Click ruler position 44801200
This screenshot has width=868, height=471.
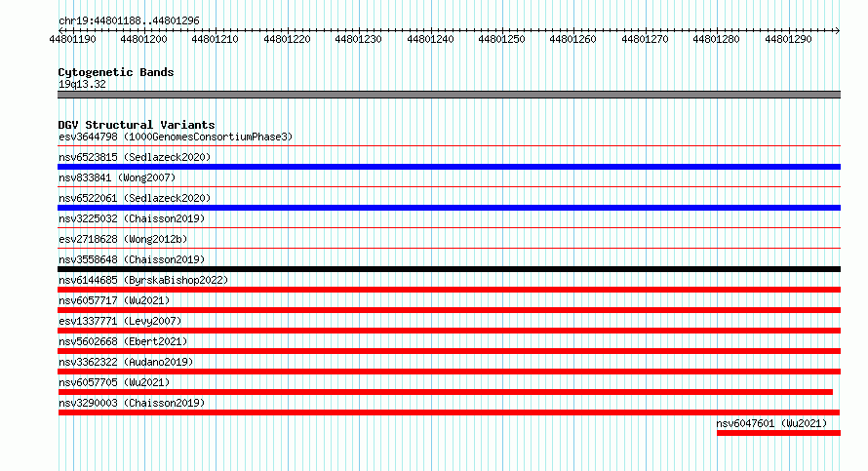click(143, 39)
